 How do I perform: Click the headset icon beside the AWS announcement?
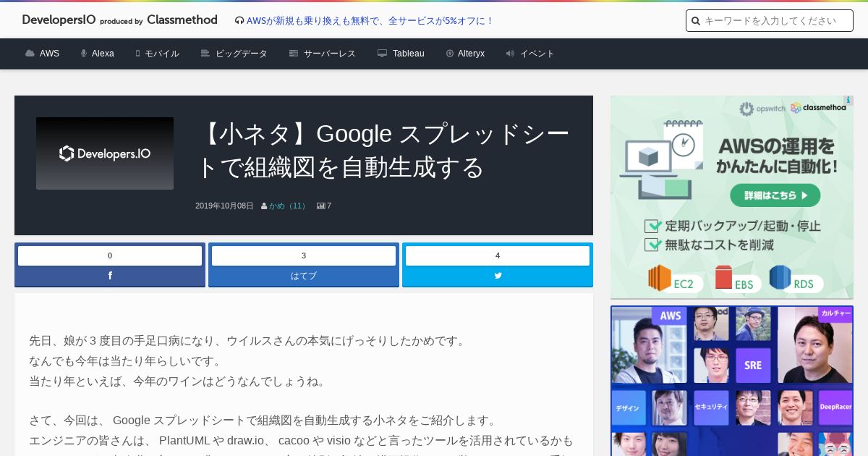point(239,21)
